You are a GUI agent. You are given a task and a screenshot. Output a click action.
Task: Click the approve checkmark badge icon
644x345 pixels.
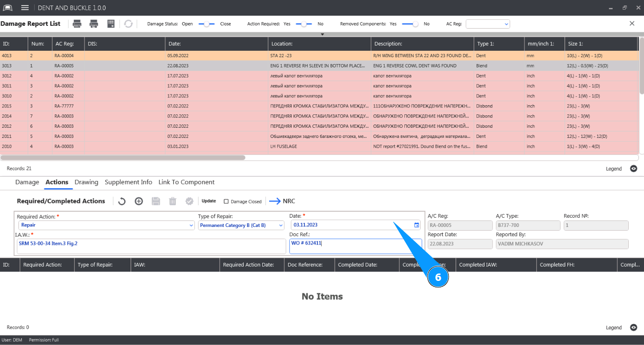click(189, 201)
